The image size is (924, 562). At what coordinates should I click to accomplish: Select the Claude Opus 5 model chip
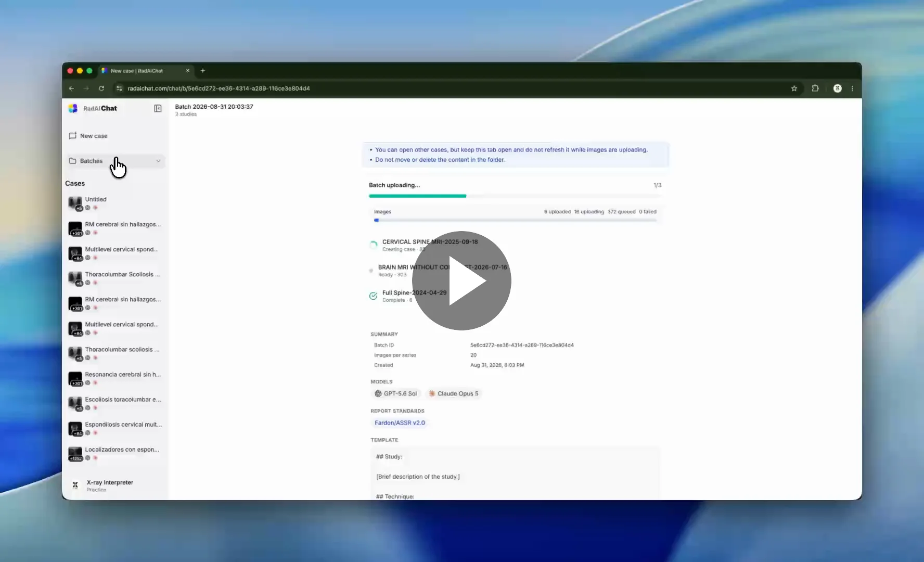pyautogui.click(x=453, y=393)
